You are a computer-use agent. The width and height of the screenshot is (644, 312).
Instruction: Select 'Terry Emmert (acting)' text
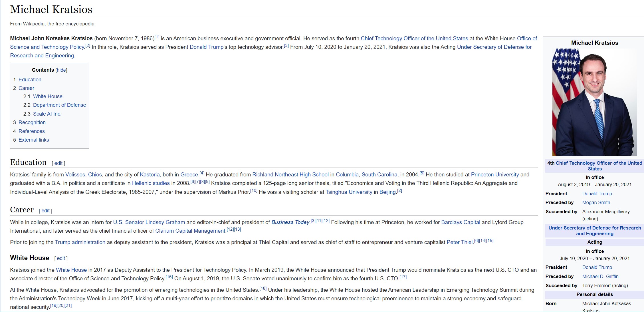[x=605, y=286]
